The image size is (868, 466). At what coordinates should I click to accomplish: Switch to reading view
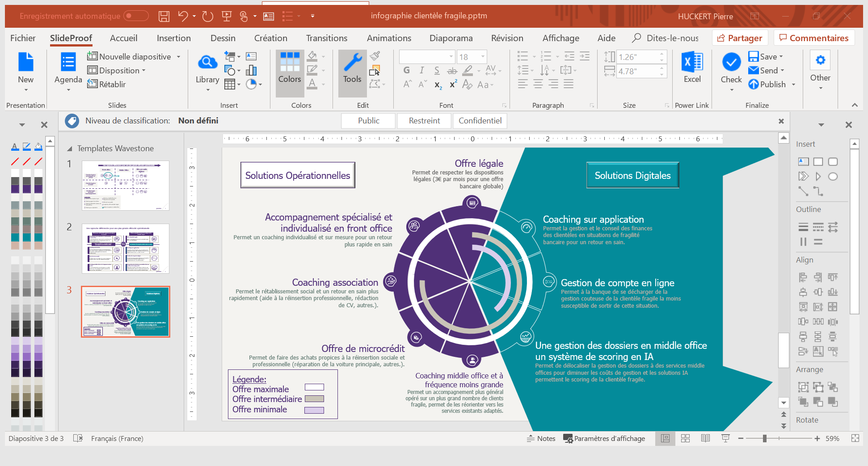click(x=705, y=438)
